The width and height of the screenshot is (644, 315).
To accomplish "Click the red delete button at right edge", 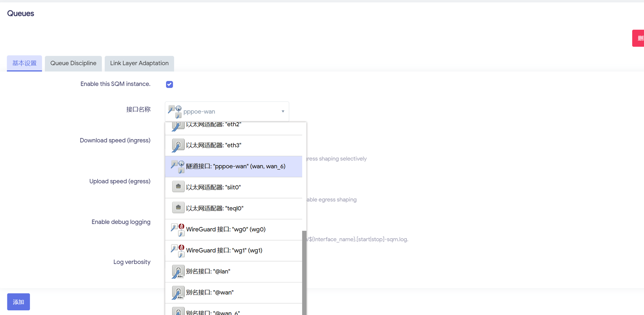I will 638,38.
